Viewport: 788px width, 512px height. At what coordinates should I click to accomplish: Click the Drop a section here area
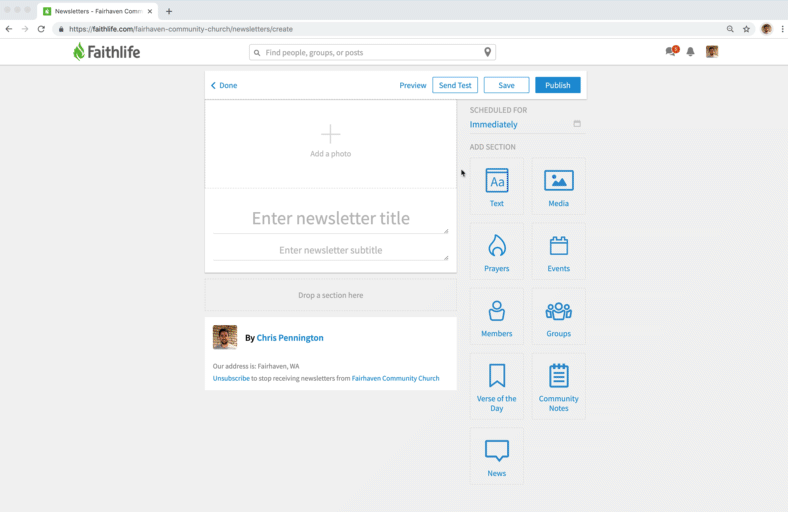330,295
